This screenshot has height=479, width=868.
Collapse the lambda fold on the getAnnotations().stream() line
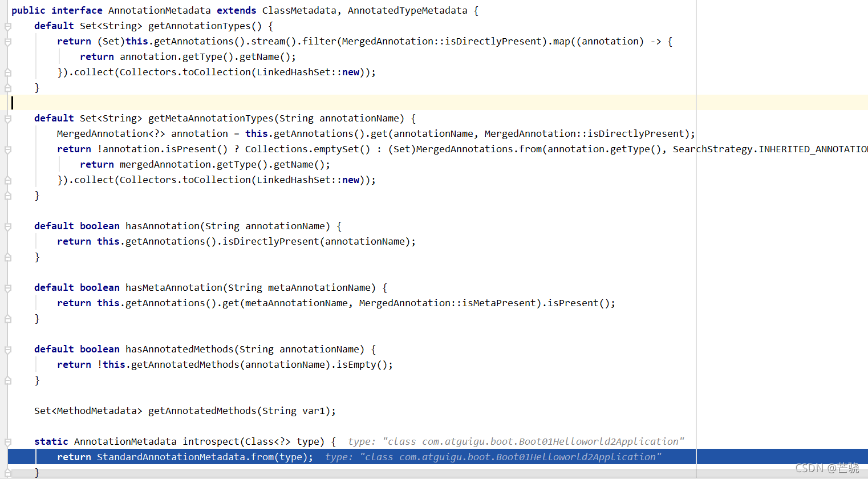click(8, 42)
